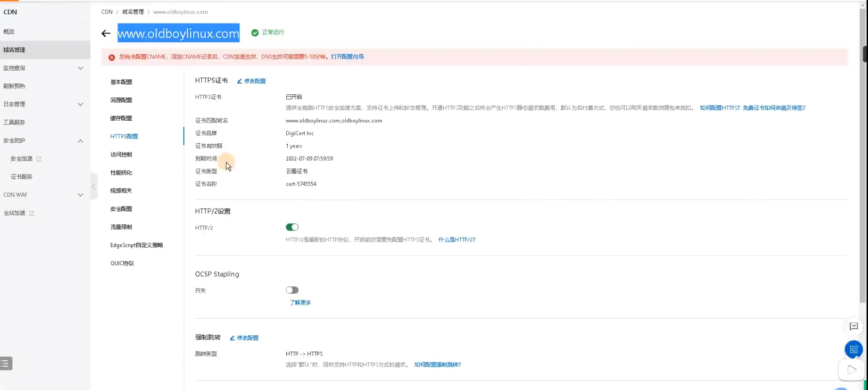The height and width of the screenshot is (390, 868).
Task: Click the HTTP -> HTTPS redirect type value
Action: pos(305,354)
